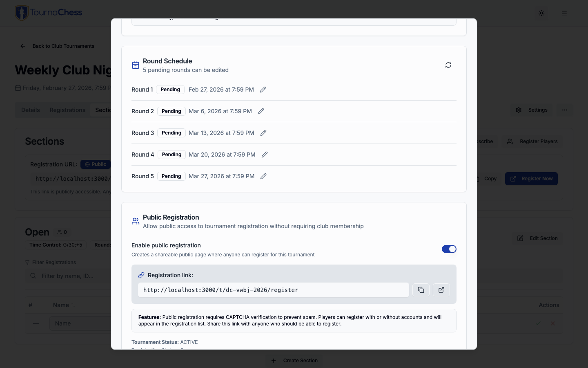Reject the pending registration with X icon
Viewport: 588px width, 368px height.
click(553, 323)
